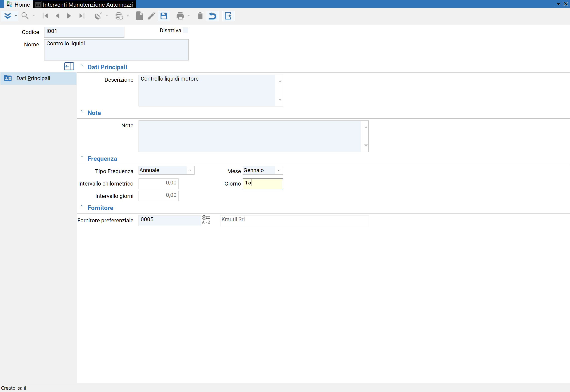Save the record with the floppy disk icon
Screen dimensions: 570x392
164,16
